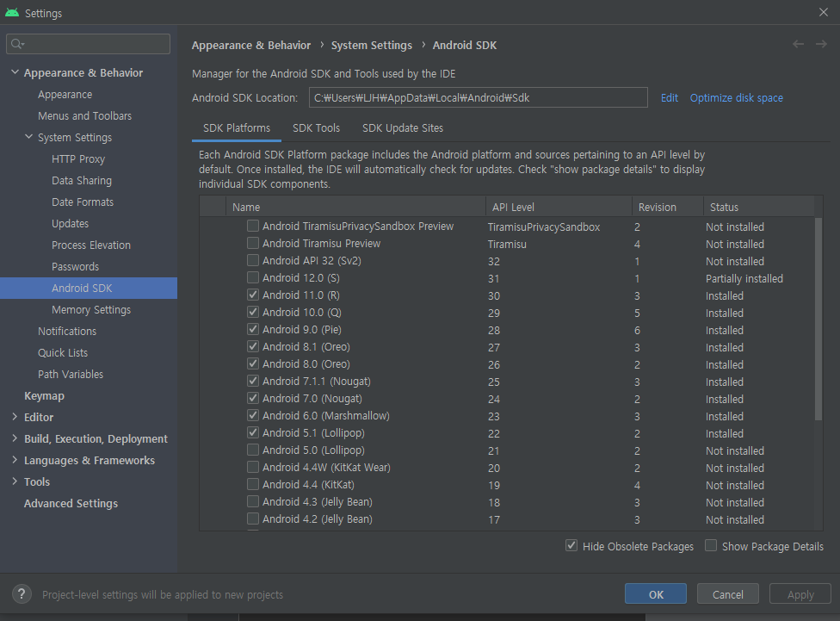Enable Android API 32 (Sv2) checkbox
Screen dimensions: 840x621
(x=253, y=260)
